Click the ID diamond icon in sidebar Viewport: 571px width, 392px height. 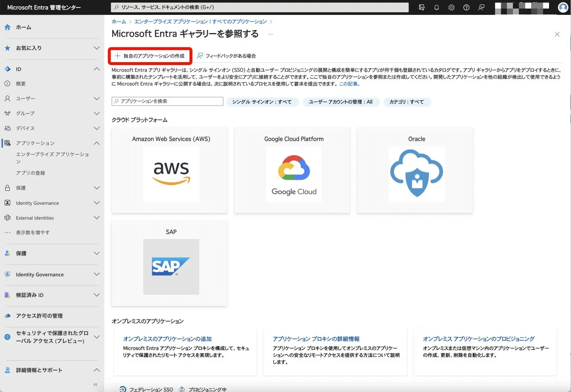click(x=7, y=69)
